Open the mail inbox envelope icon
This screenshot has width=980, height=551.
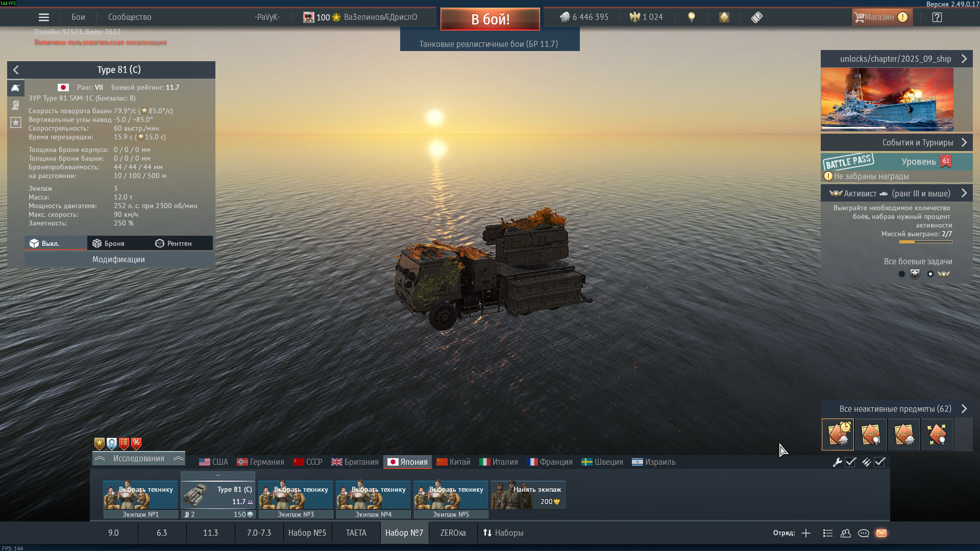(x=881, y=533)
